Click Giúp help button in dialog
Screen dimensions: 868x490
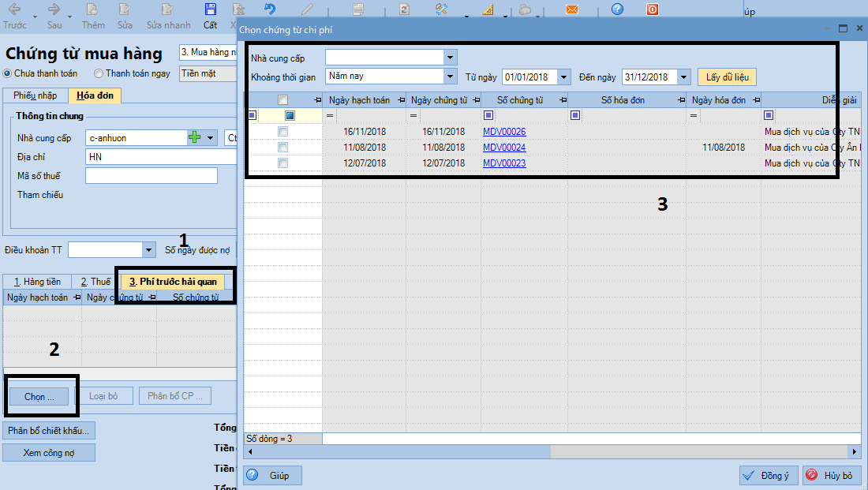272,476
